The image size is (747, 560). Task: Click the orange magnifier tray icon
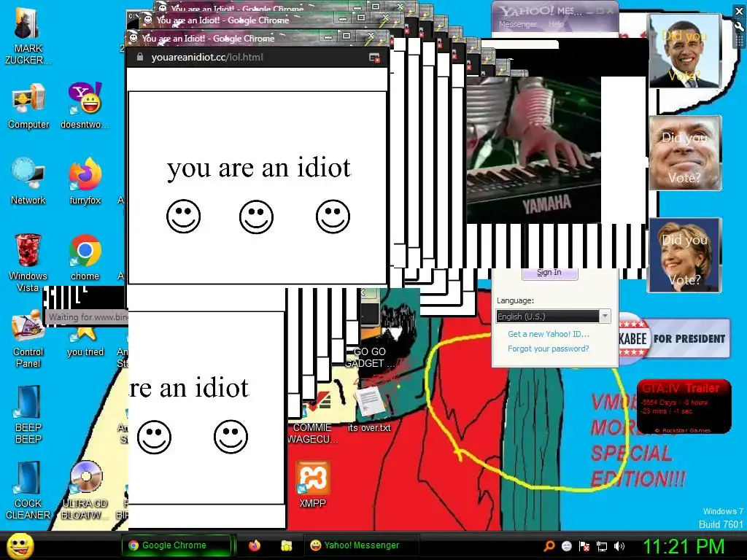549,546
